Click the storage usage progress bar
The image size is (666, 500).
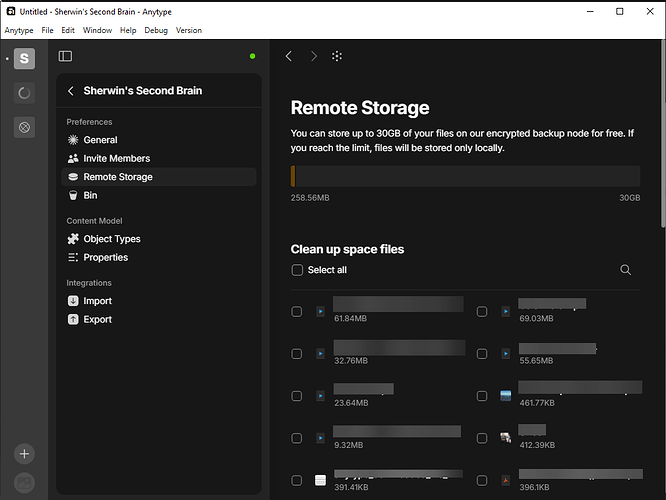tap(465, 176)
